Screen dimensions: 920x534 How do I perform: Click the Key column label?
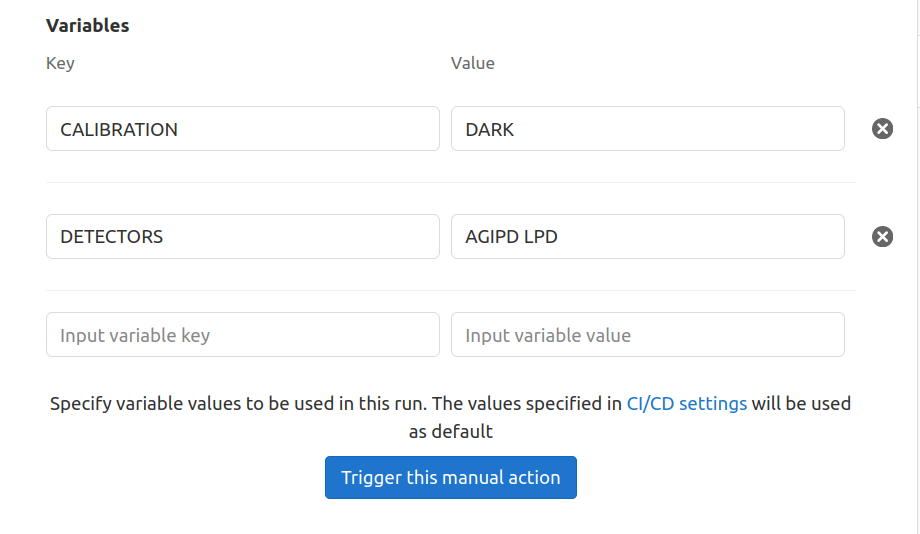[60, 63]
